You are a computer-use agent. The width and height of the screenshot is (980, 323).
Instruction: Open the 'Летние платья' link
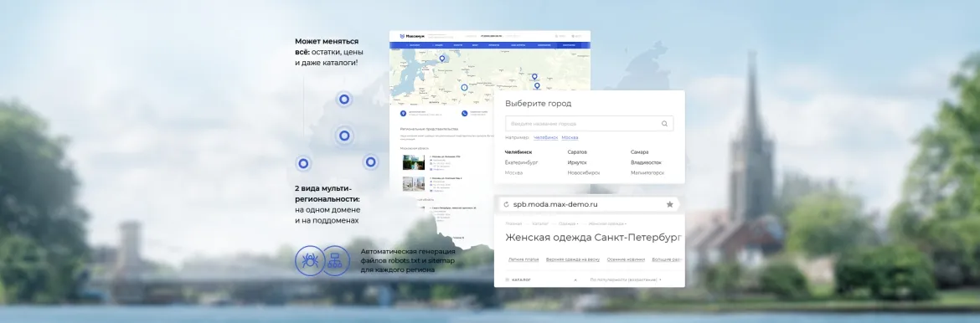tap(524, 259)
